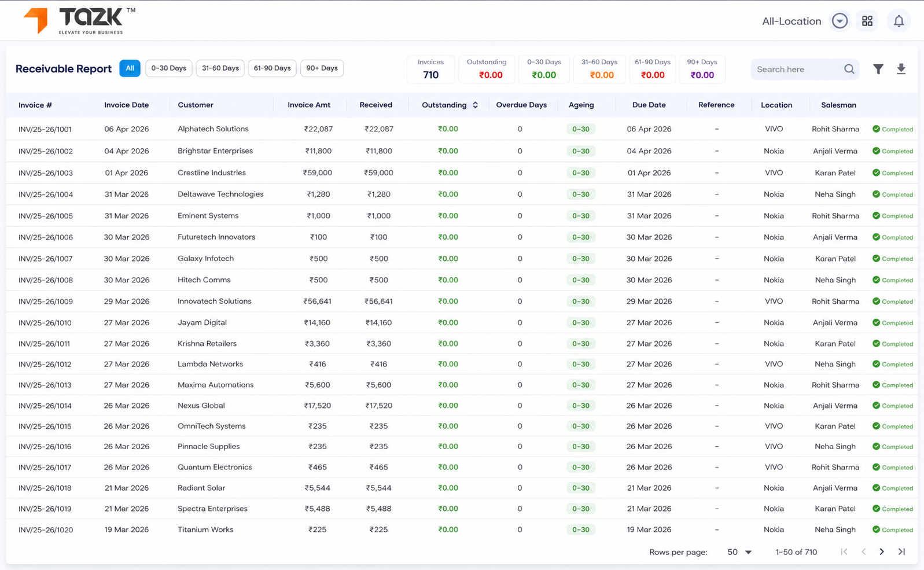Screen dimensions: 924x570
Task: Click the Ageing column header
Action: click(x=581, y=105)
